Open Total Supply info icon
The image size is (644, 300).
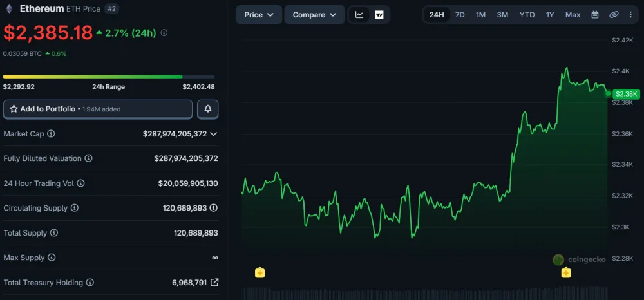click(x=54, y=233)
